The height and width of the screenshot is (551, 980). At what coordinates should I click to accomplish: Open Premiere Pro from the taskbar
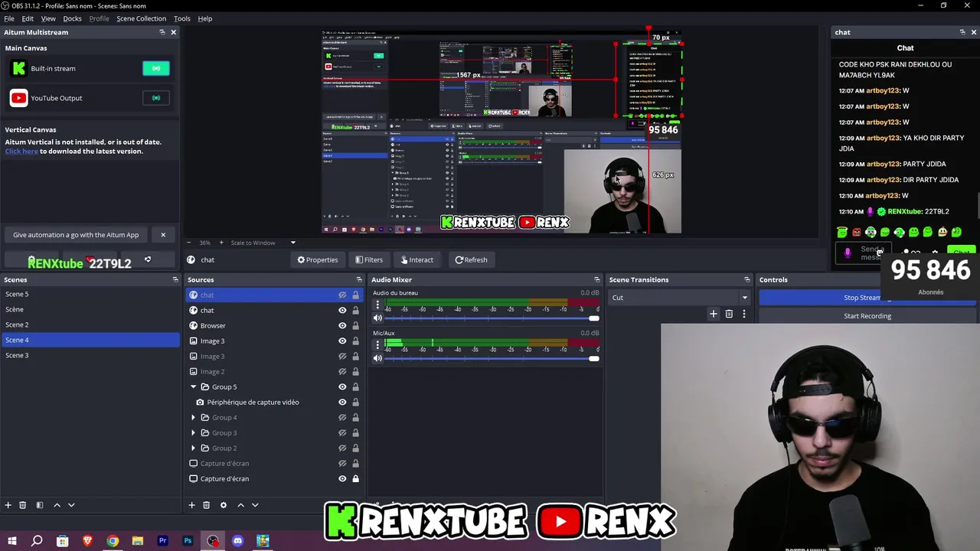(162, 541)
